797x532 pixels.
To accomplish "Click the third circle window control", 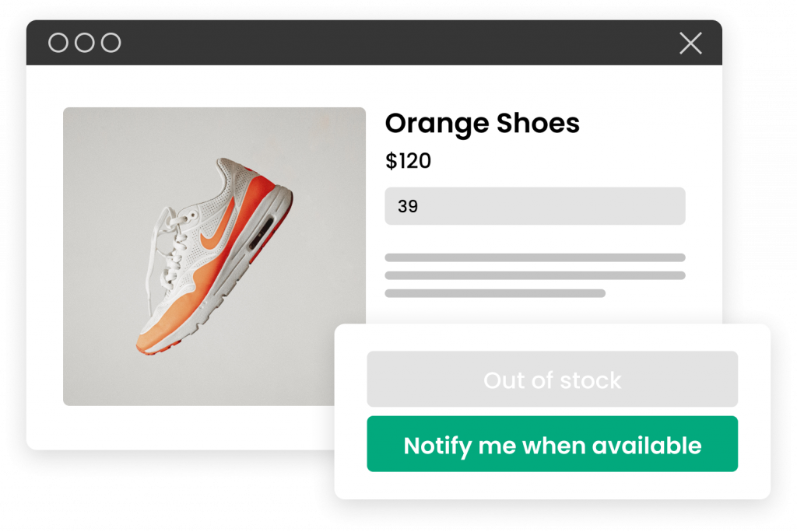I will coord(111,43).
